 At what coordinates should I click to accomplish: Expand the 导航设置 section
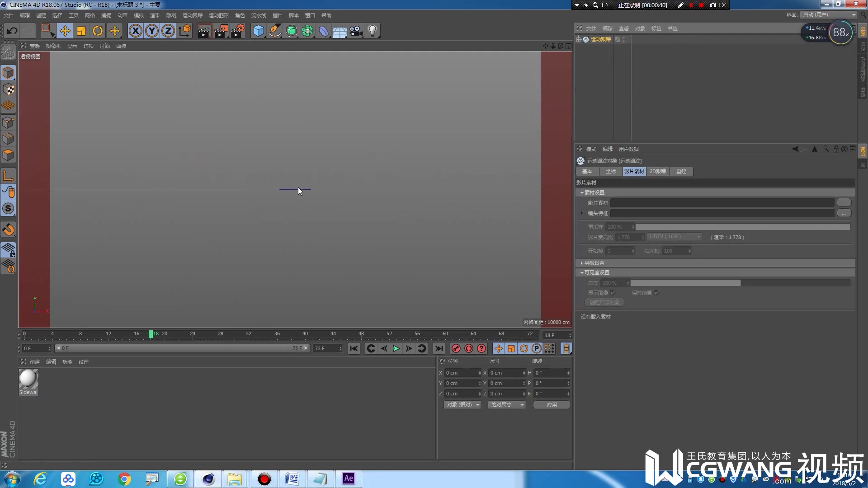point(582,263)
